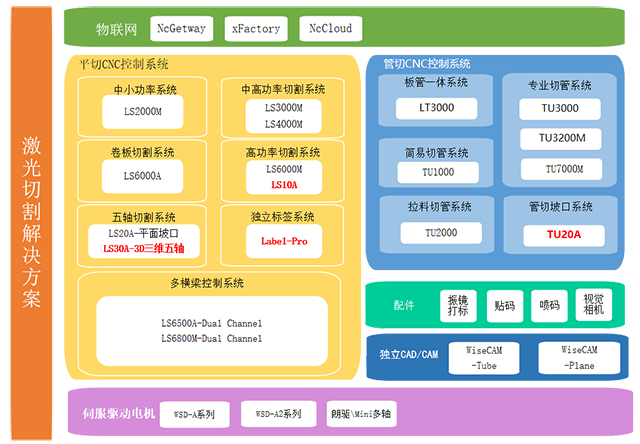
Task: Select the WSD-A2系列 servo box
Action: pos(278,413)
